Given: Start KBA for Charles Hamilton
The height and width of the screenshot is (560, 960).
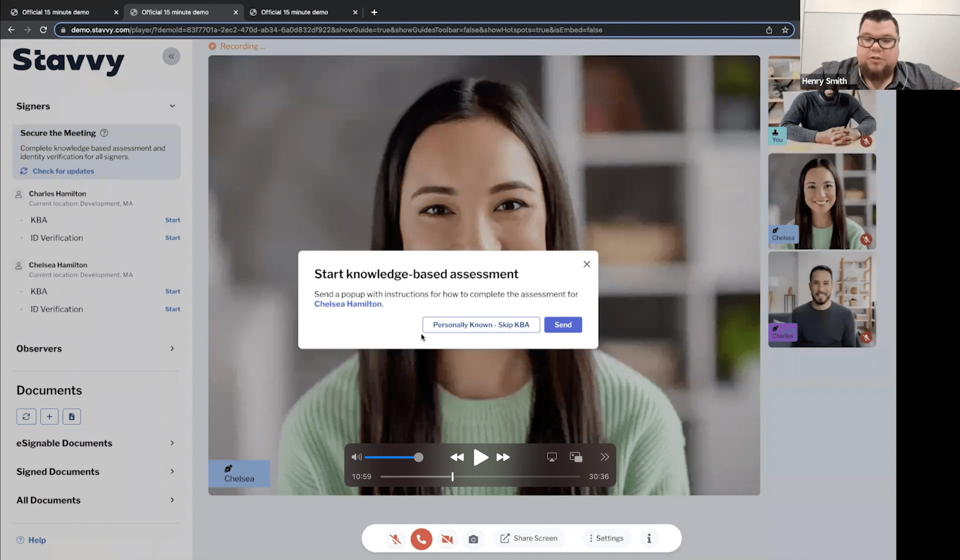Looking at the screenshot, I should [173, 220].
